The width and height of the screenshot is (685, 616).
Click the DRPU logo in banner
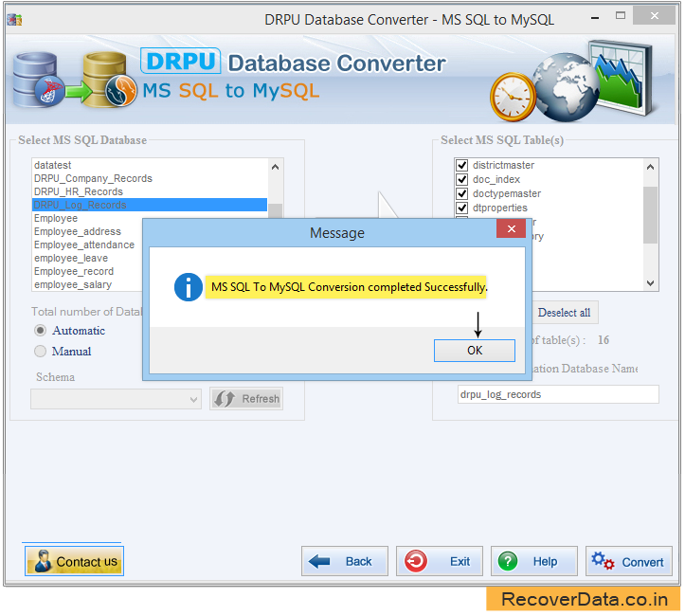coord(180,61)
